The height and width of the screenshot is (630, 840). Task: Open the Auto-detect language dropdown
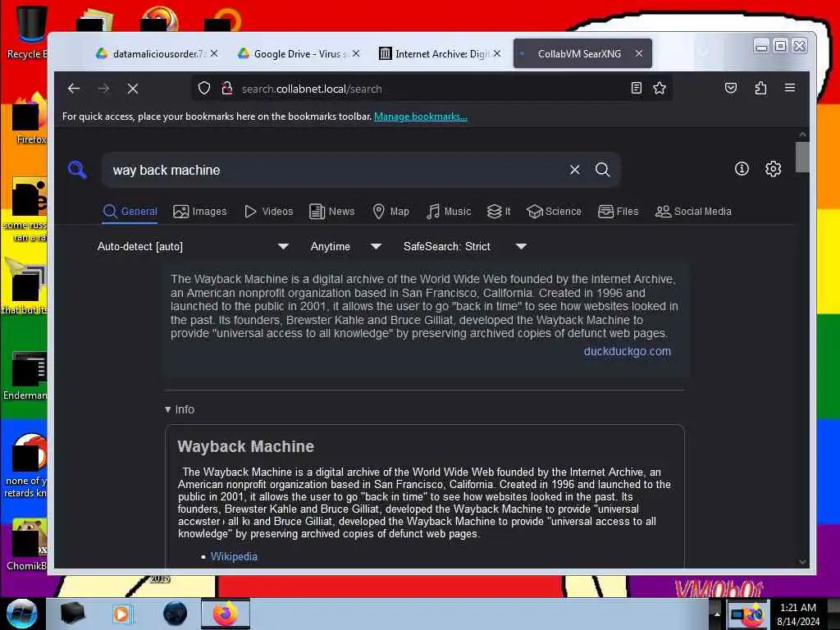click(193, 246)
